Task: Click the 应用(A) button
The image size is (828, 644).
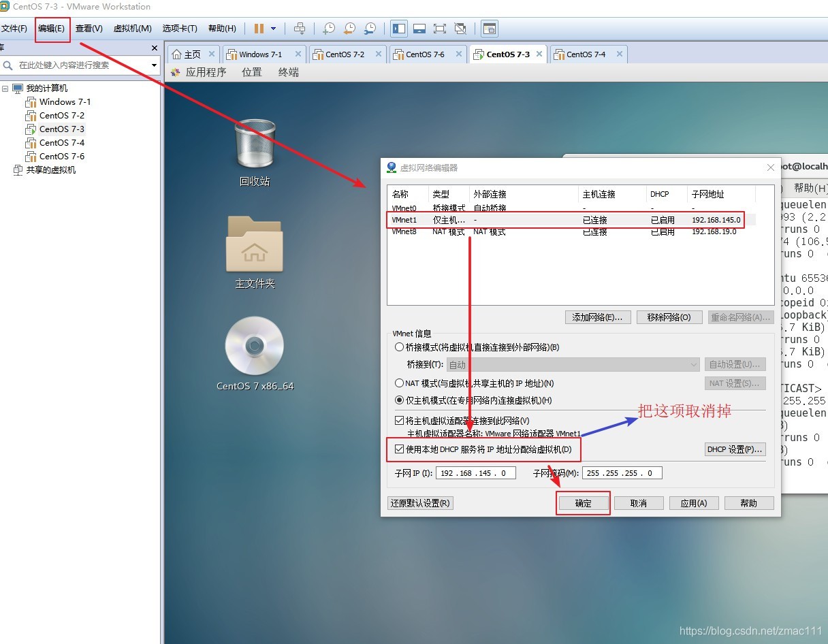Action: (694, 503)
